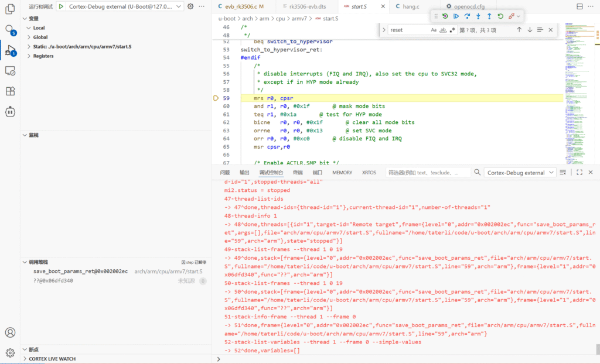
Task: Switch to the MEMORY panel tab
Action: click(x=342, y=173)
